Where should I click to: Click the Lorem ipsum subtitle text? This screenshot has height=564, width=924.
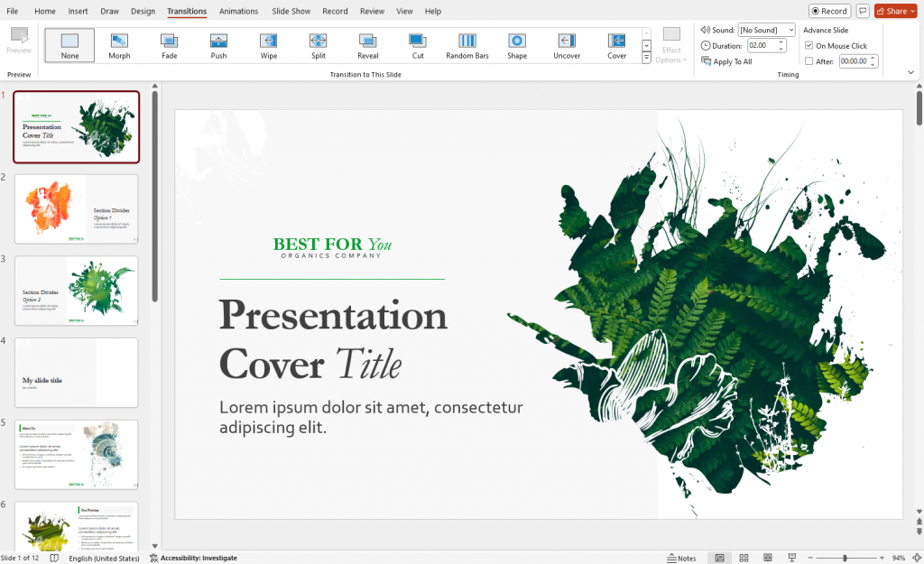[371, 417]
